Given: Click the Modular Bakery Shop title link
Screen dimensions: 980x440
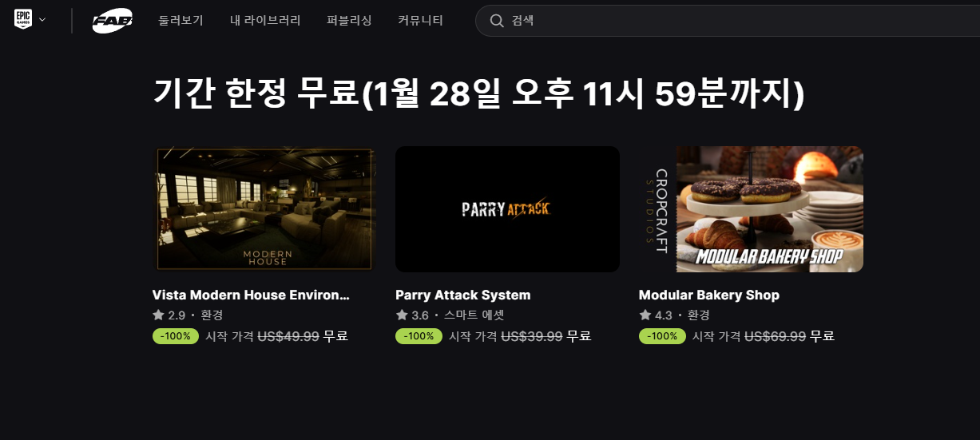Looking at the screenshot, I should (x=708, y=295).
